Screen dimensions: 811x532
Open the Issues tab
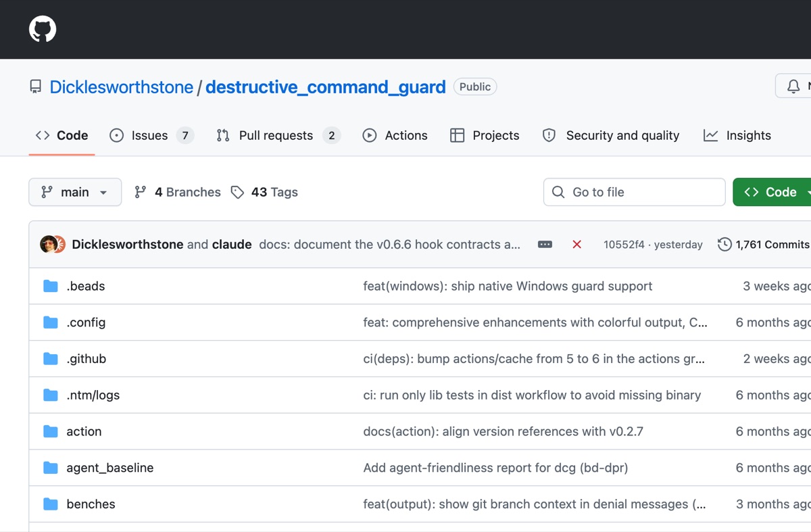point(152,135)
